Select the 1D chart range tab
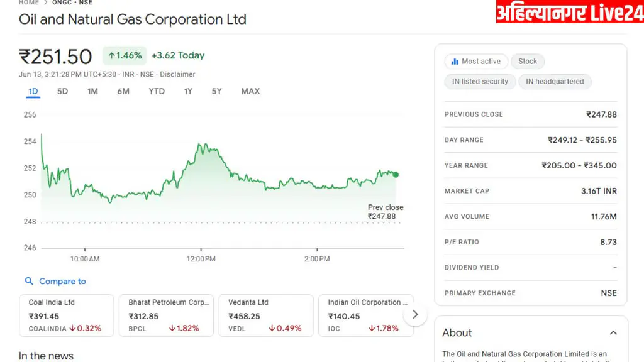 pyautogui.click(x=33, y=91)
